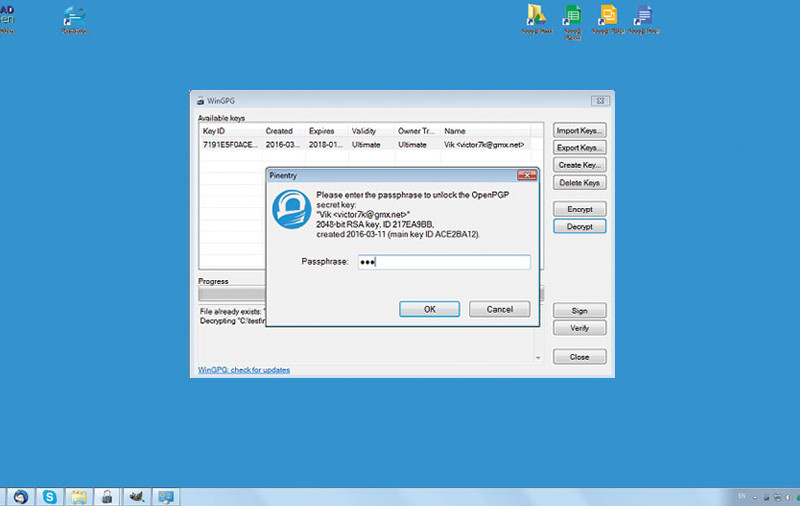Image resolution: width=800 pixels, height=506 pixels.
Task: Open Skype from the taskbar
Action: (x=49, y=497)
